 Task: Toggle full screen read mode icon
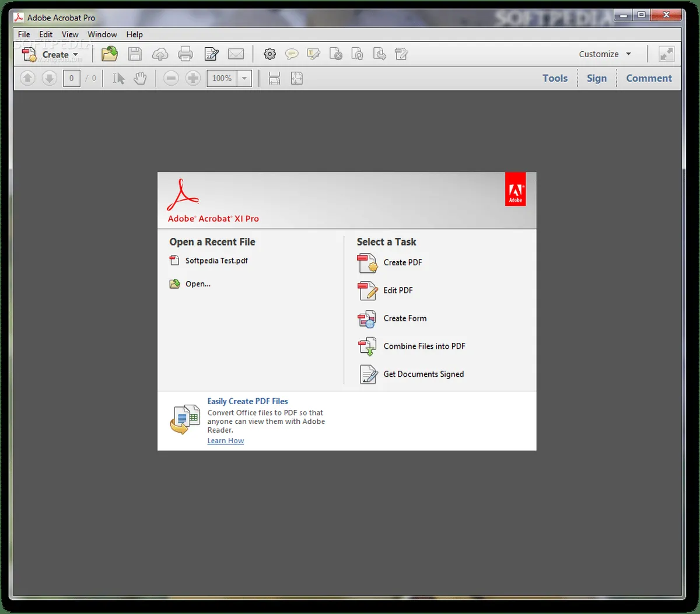pos(666,54)
